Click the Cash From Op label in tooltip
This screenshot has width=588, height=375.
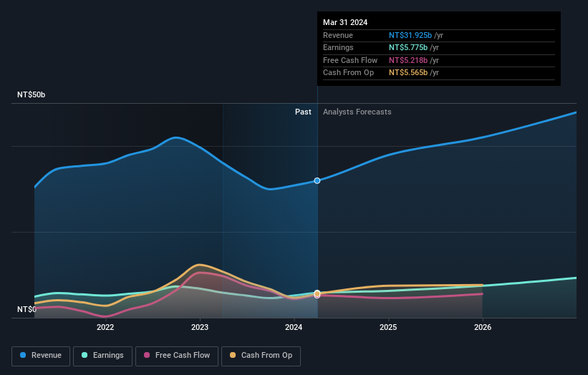pyautogui.click(x=348, y=73)
